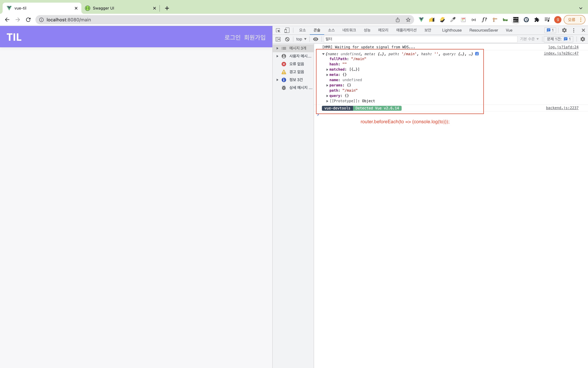Click the bw extension icon

505,20
